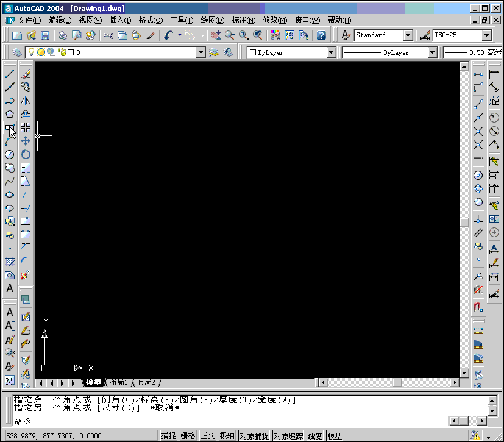This screenshot has width=504, height=442.
Task: Toggle 极轴 polar tracking in status bar
Action: [x=227, y=436]
